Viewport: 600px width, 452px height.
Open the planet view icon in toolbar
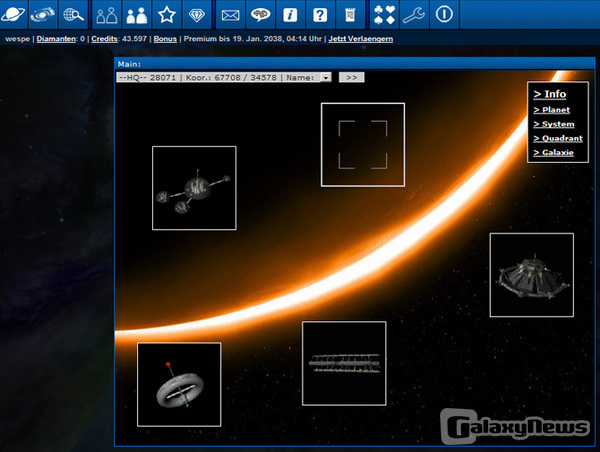tap(14, 14)
